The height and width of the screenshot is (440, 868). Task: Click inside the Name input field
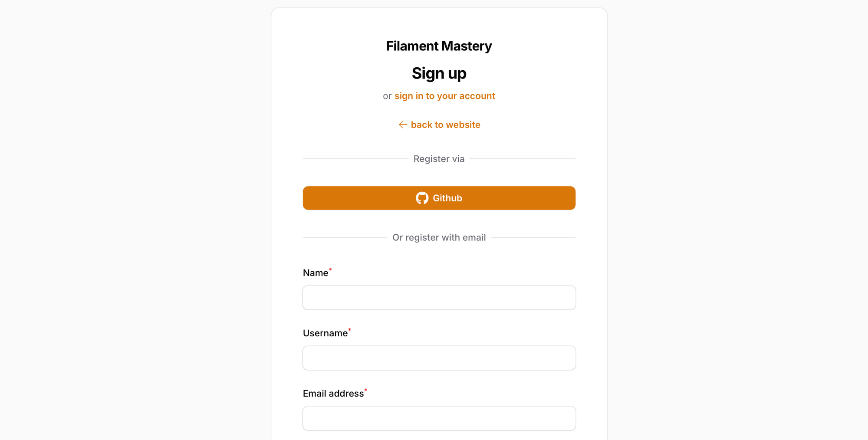439,298
